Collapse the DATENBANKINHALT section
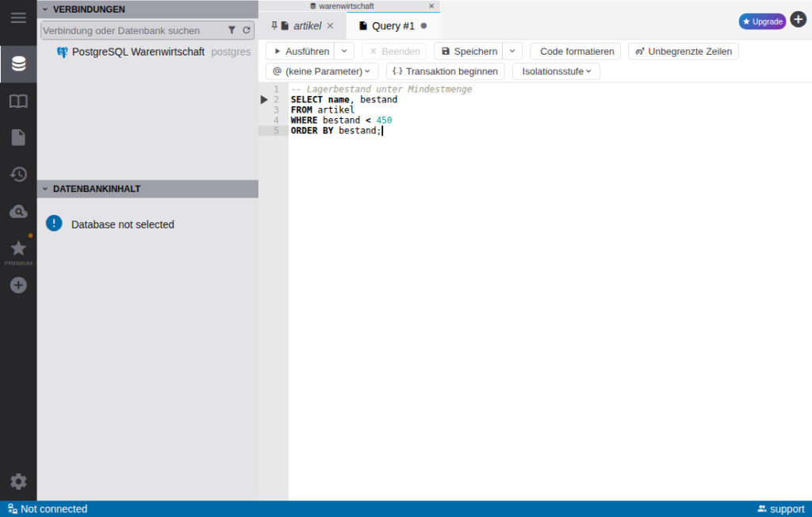The width and height of the screenshot is (812, 517). (x=45, y=189)
